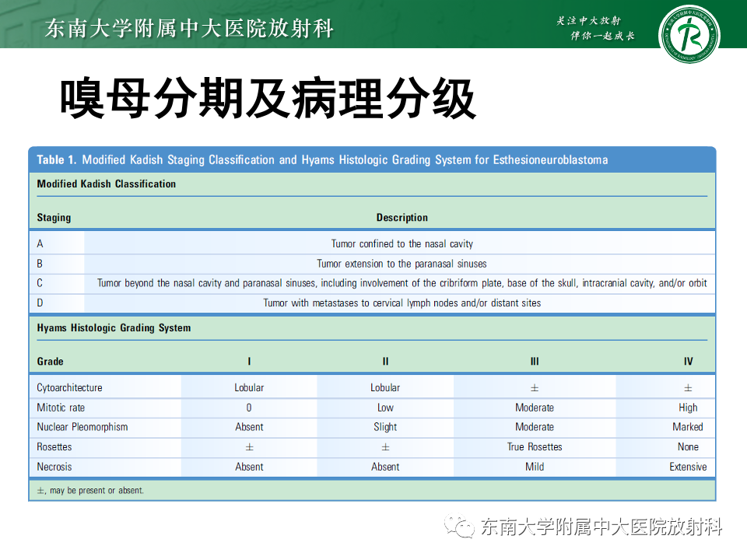This screenshot has width=747, height=560.
Task: Click Mitotic rate value 'Low'
Action: pos(385,408)
